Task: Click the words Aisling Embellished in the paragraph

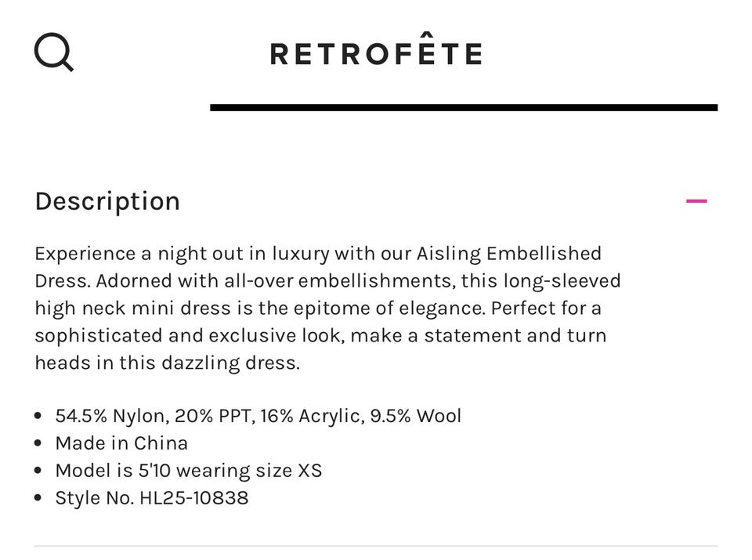Action: click(x=509, y=254)
